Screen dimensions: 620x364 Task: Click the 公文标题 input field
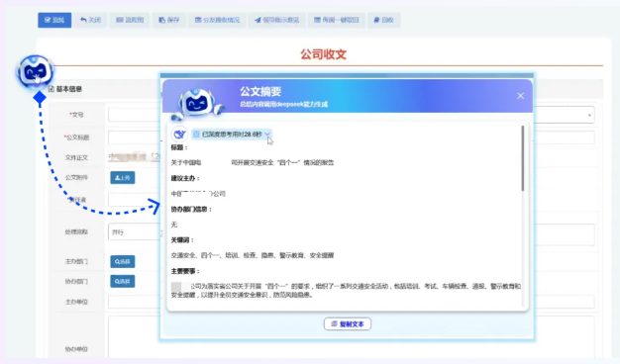coord(135,137)
